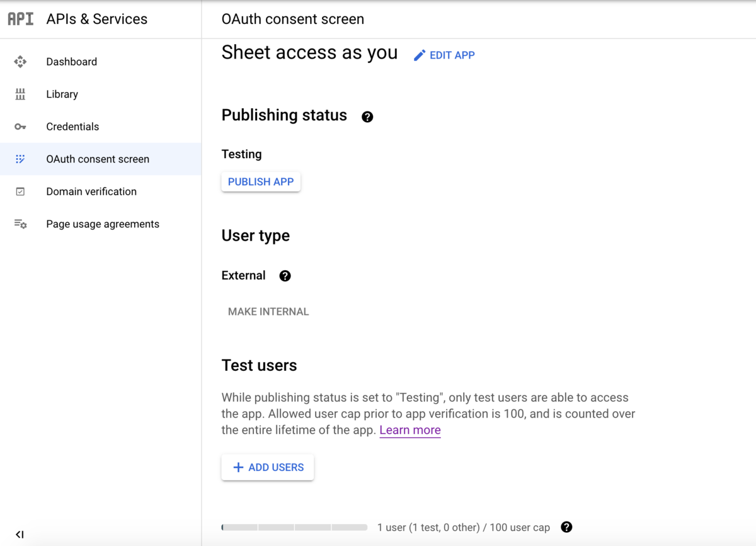Select Page usage agreements in sidebar
This screenshot has height=546, width=756.
103,224
